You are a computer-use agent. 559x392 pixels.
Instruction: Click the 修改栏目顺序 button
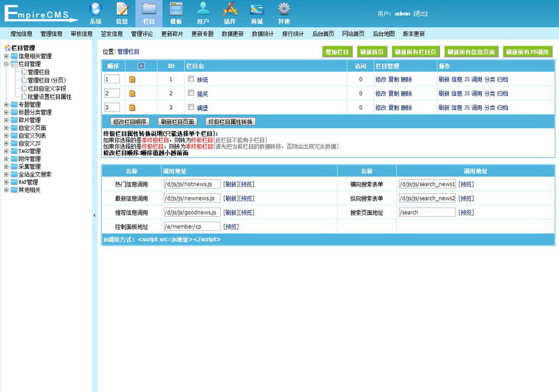click(x=130, y=122)
